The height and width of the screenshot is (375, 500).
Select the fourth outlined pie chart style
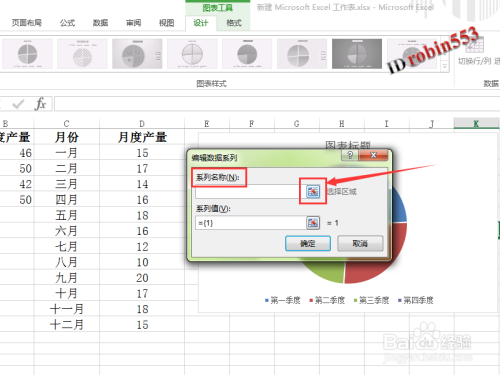tap(192, 54)
